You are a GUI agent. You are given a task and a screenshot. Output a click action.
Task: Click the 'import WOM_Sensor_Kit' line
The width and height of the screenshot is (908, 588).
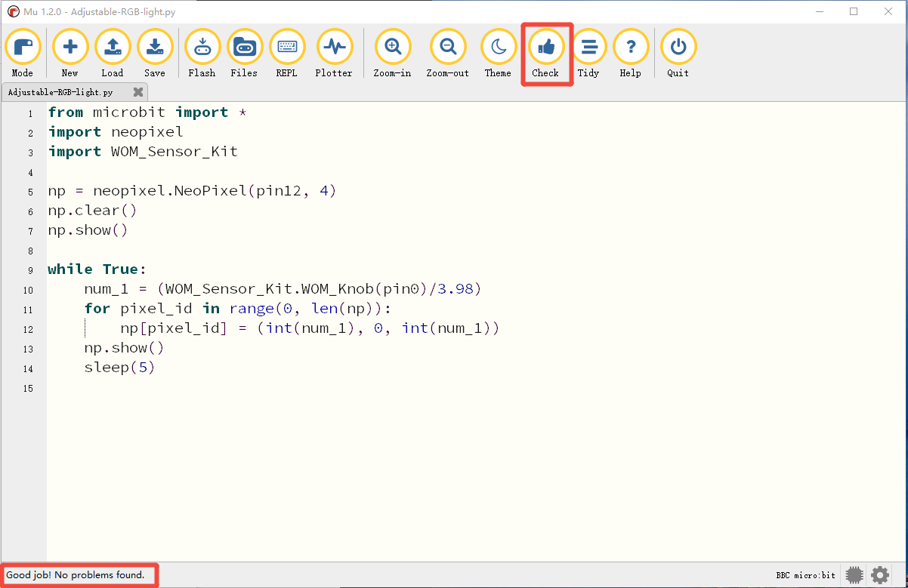pyautogui.click(x=143, y=152)
